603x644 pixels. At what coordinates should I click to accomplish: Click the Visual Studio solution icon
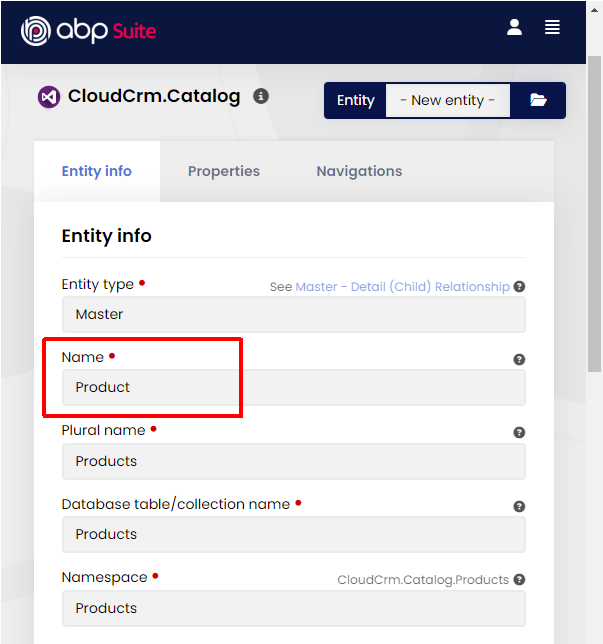48,97
